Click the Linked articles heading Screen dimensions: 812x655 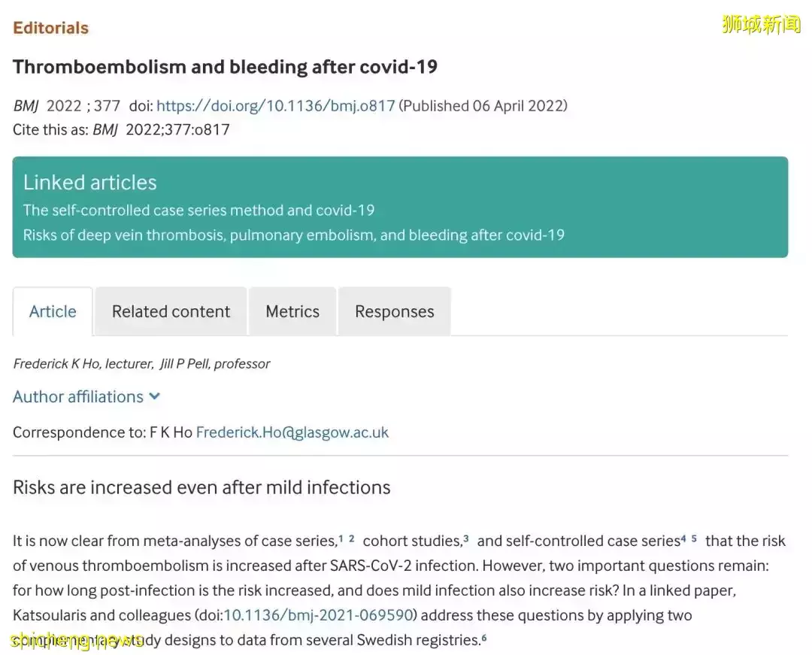point(90,183)
